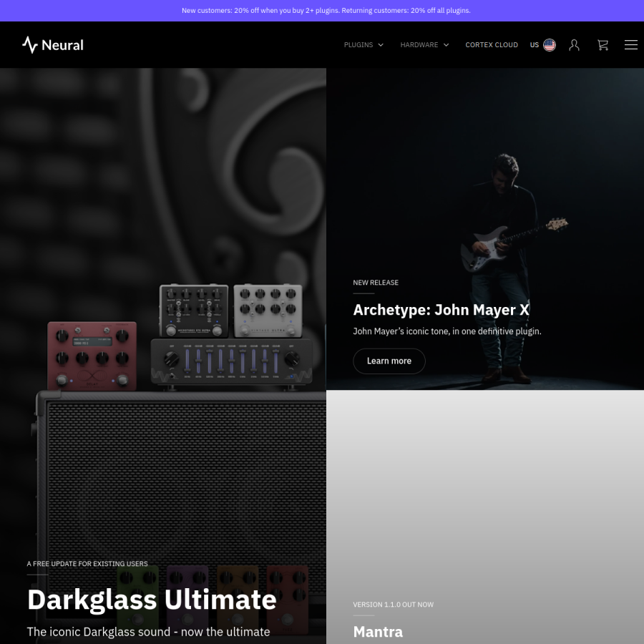
Task: Click 'A free update for existing users' label
Action: click(87, 564)
